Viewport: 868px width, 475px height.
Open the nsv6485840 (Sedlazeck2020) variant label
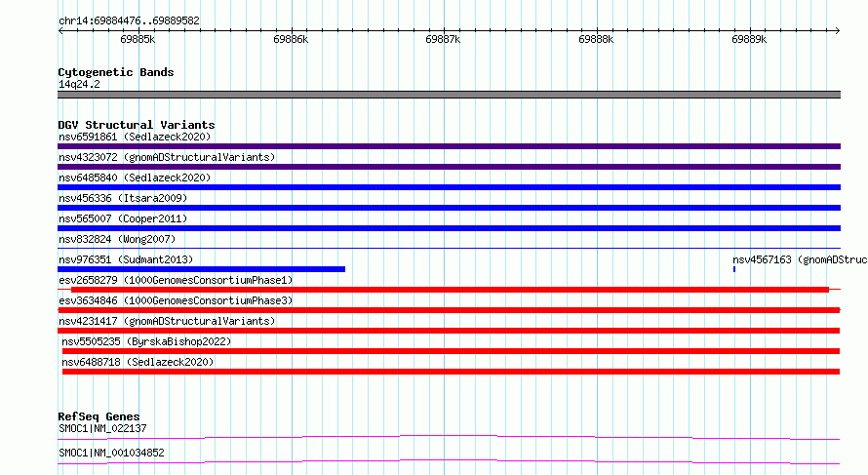tap(135, 178)
